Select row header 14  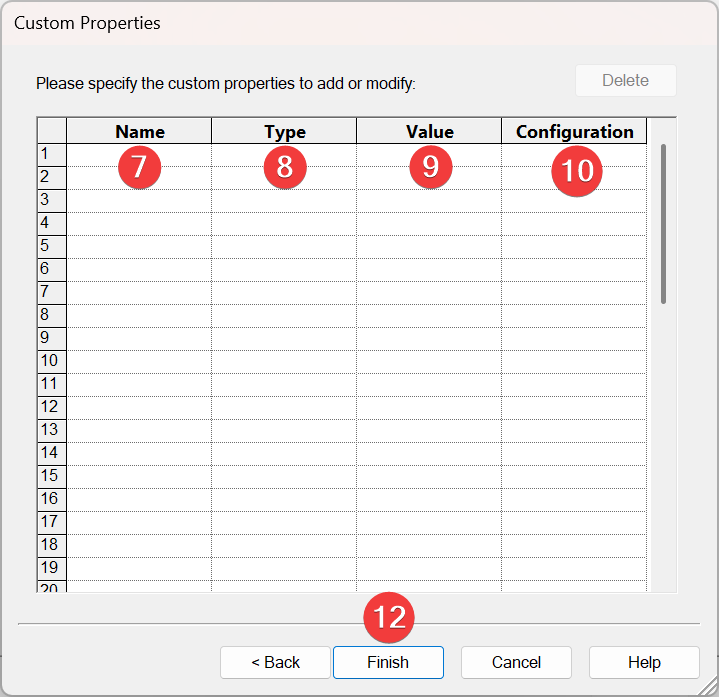(52, 454)
